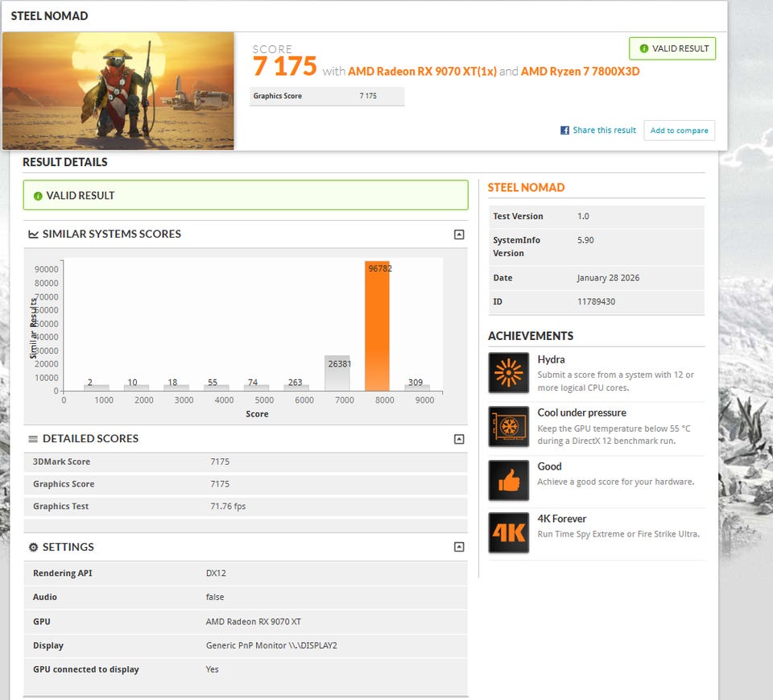Click the Generic PnP Monitor display value
The height and width of the screenshot is (700, 773).
271,645
